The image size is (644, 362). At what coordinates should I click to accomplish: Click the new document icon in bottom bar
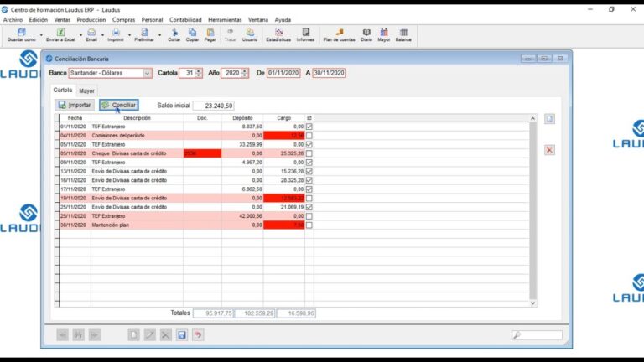pyautogui.click(x=133, y=335)
